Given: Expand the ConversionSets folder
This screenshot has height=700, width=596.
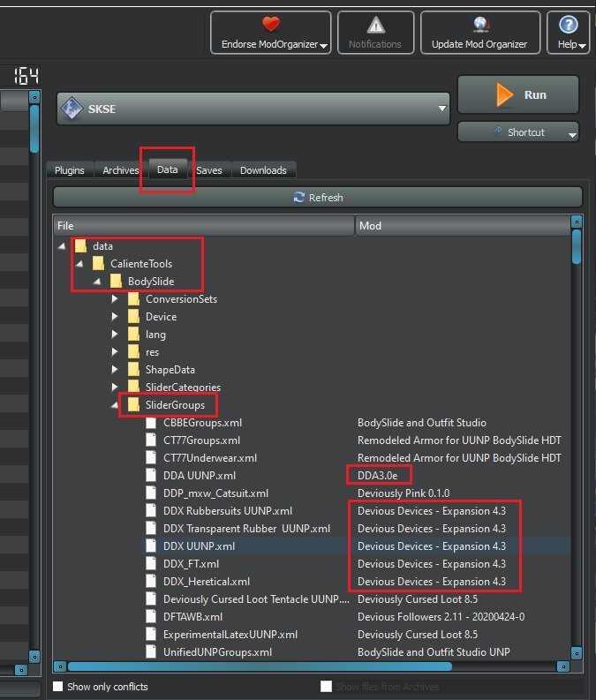Looking at the screenshot, I should (115, 298).
